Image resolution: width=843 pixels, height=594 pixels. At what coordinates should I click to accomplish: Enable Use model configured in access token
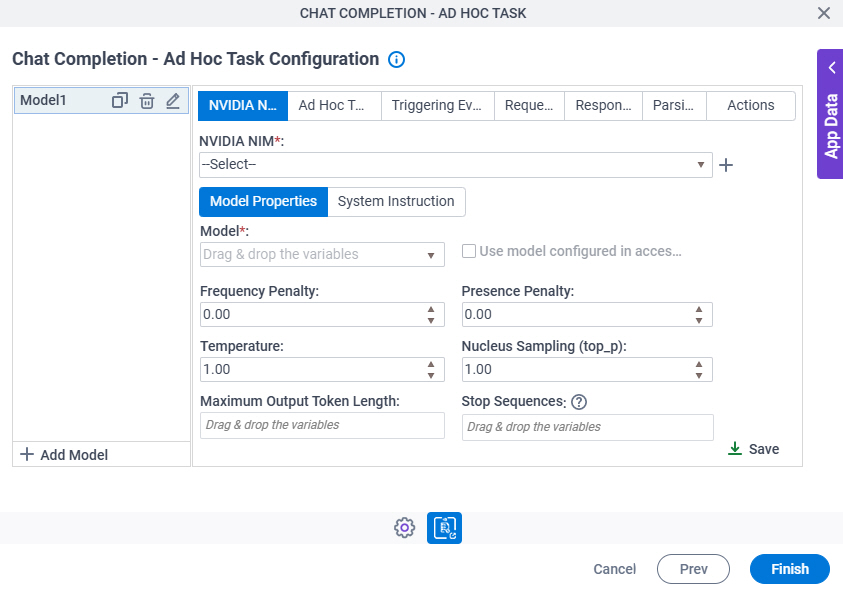(469, 251)
